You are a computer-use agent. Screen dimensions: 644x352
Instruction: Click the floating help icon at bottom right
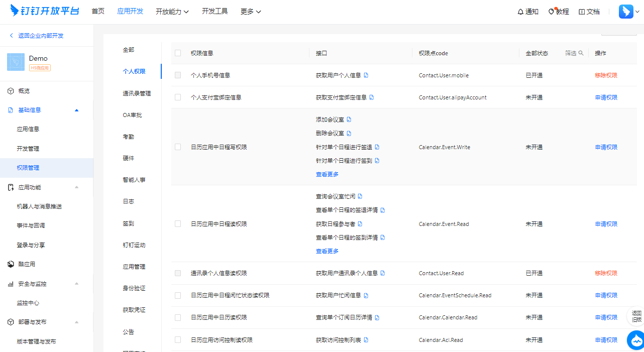click(x=635, y=340)
